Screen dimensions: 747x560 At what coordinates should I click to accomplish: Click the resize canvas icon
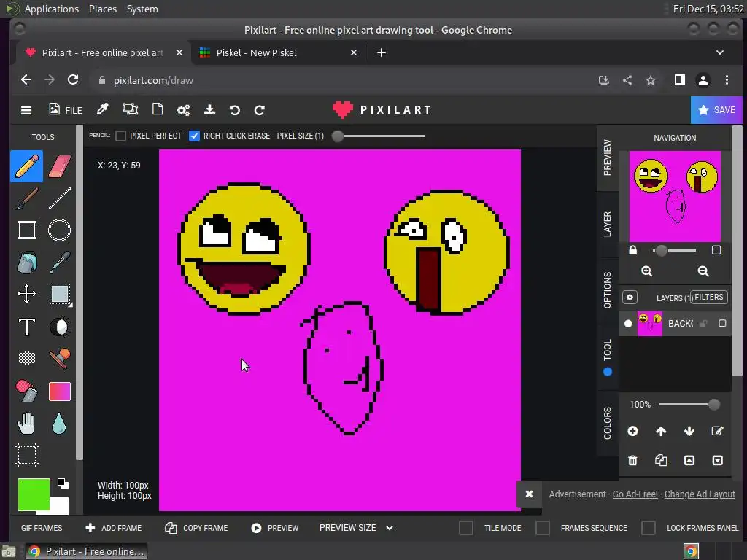click(130, 109)
